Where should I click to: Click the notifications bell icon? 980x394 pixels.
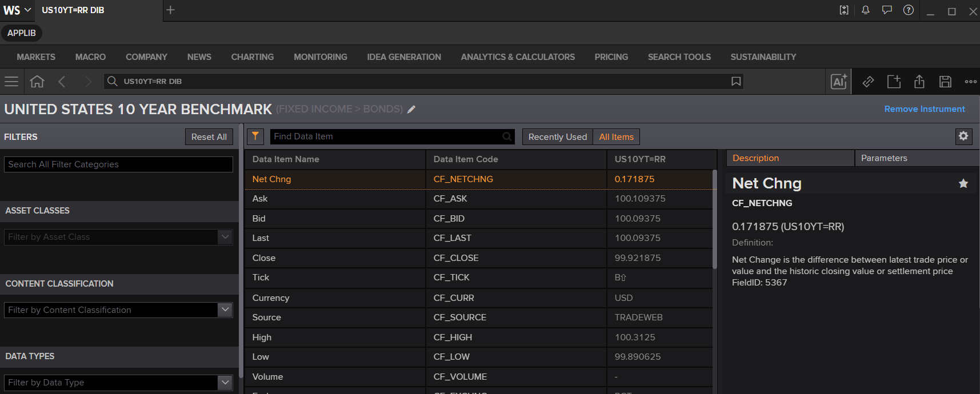coord(866,10)
